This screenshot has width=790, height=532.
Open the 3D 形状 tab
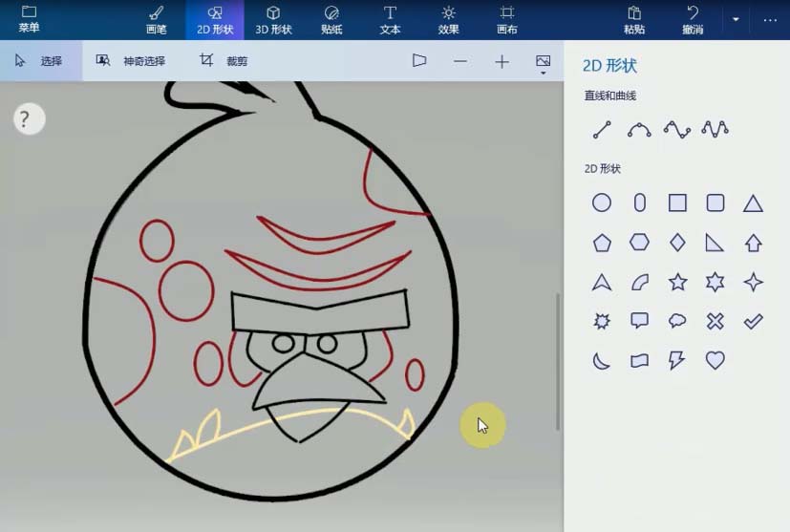(x=273, y=20)
